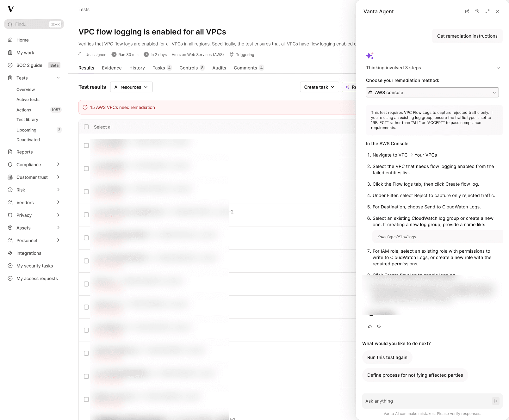509x420 pixels.
Task: Check the second result row checkbox
Action: point(86,169)
